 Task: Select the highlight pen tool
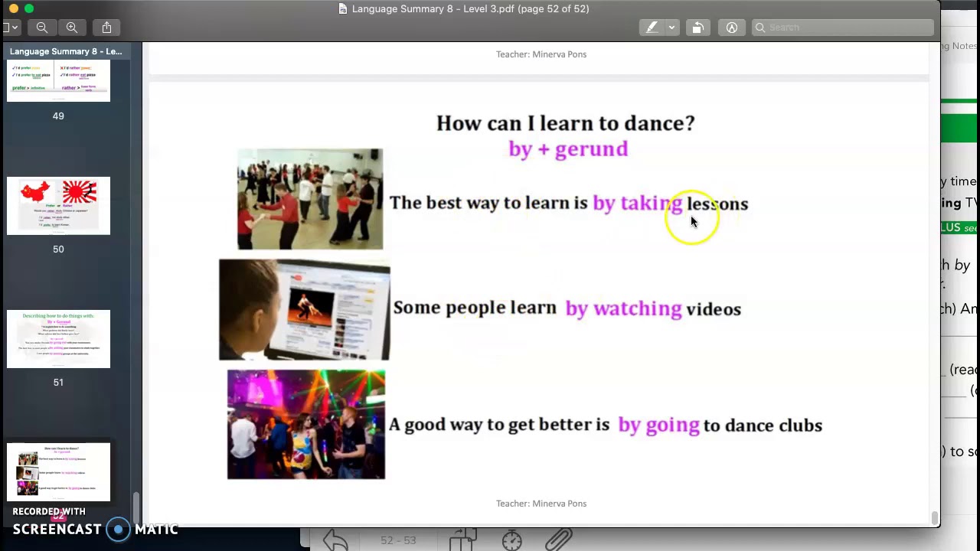pyautogui.click(x=652, y=28)
